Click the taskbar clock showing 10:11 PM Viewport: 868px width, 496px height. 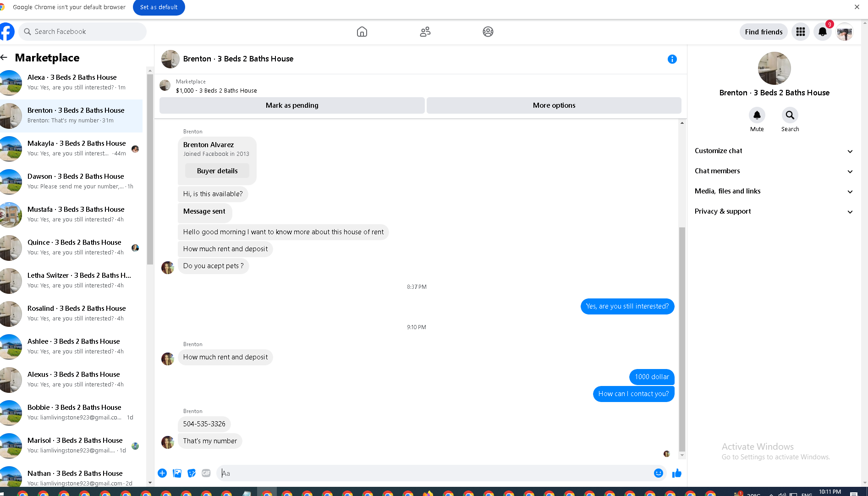pos(830,492)
